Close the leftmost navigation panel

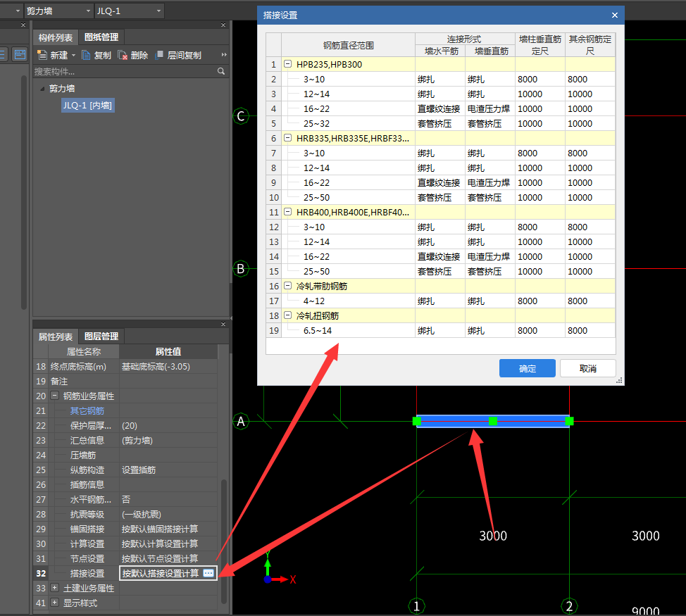(23, 25)
